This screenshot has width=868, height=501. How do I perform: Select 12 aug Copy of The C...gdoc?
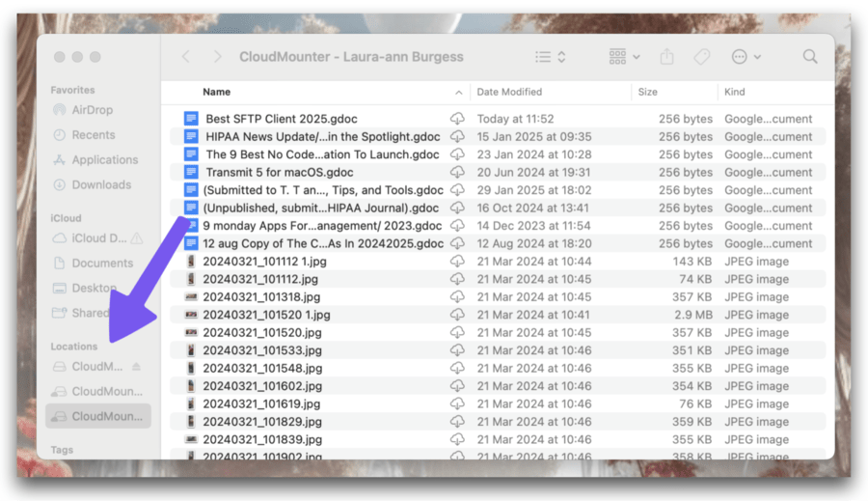(323, 243)
